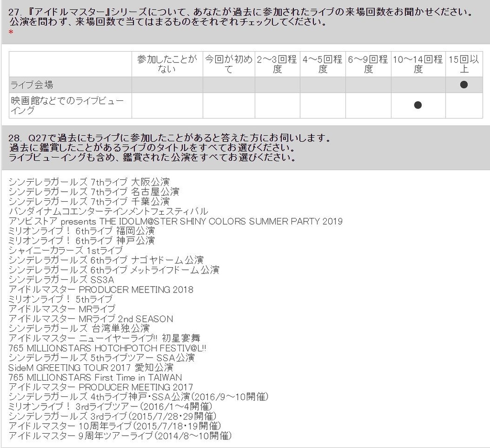Click "765 MILLIONSTARS HOTCHPOTCH FESTIV@L!!"
The width and height of the screenshot is (490, 448).
click(x=108, y=348)
